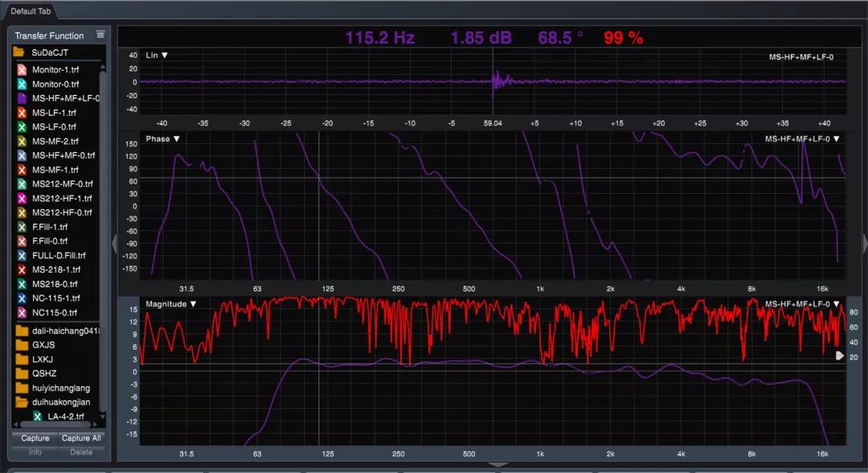Image resolution: width=868 pixels, height=473 pixels.
Task: Click the Transfer Function panel title
Action: [x=49, y=35]
